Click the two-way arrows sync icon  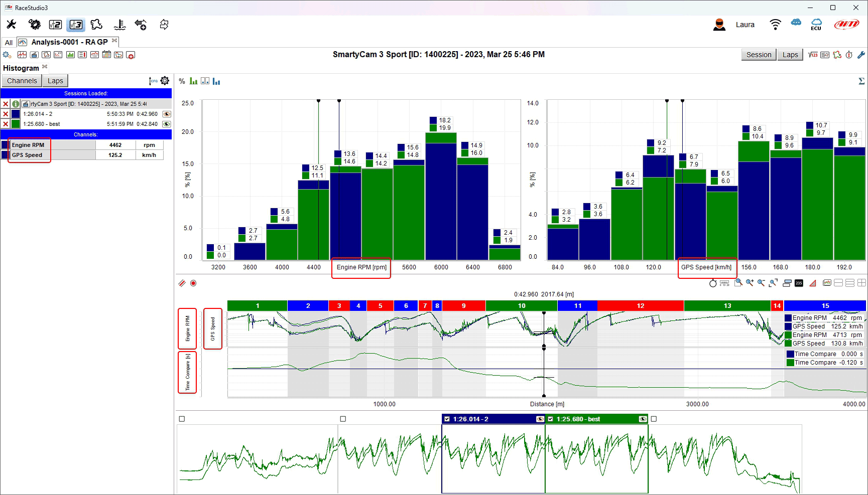164,25
